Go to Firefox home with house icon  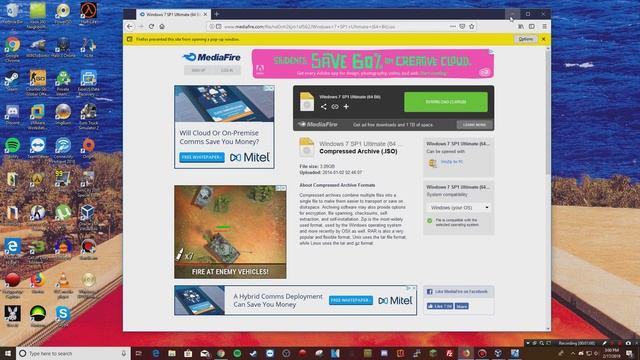(x=162, y=27)
